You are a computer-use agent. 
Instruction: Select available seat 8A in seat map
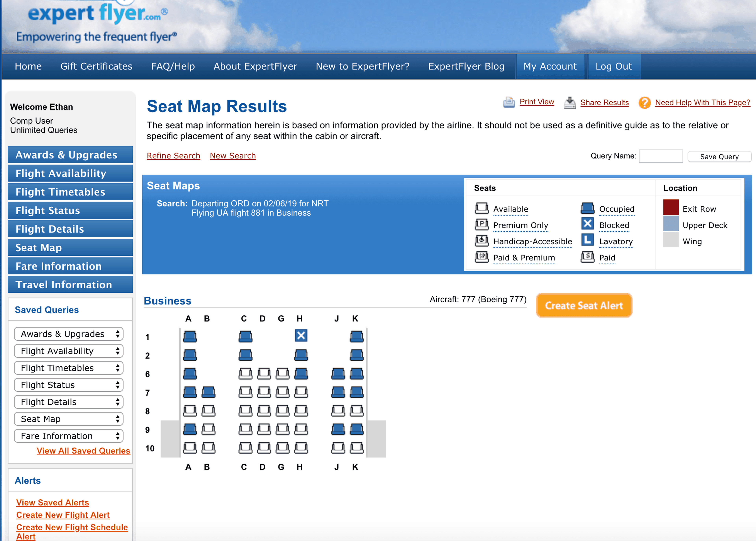click(190, 410)
